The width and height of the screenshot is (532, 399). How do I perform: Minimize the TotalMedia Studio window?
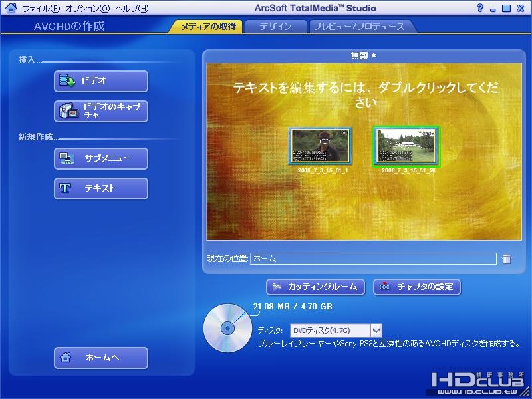point(493,9)
